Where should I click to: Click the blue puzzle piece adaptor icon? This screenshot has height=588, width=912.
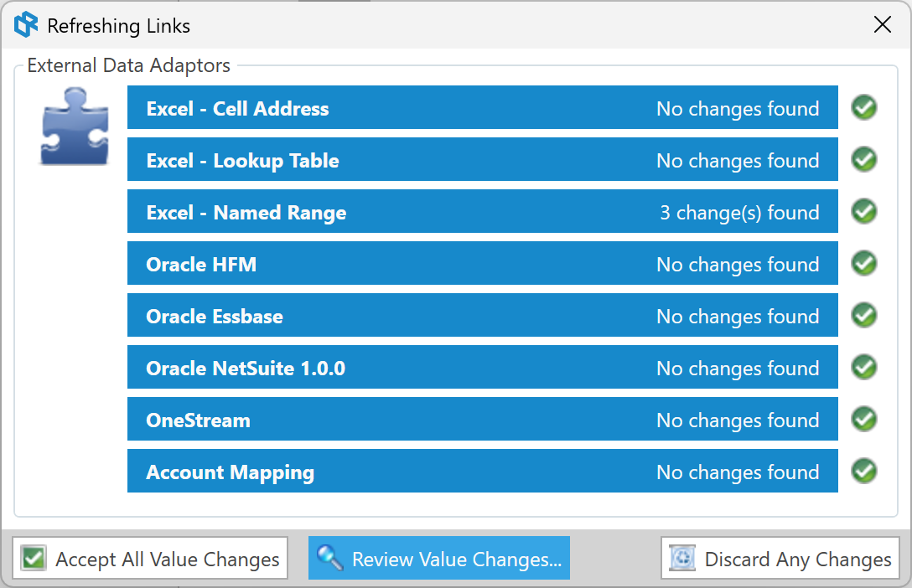point(75,126)
